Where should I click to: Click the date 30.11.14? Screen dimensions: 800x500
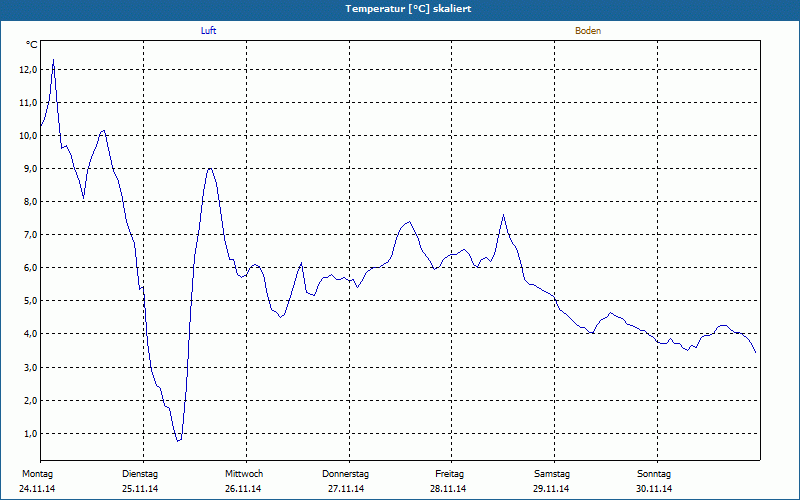[654, 489]
